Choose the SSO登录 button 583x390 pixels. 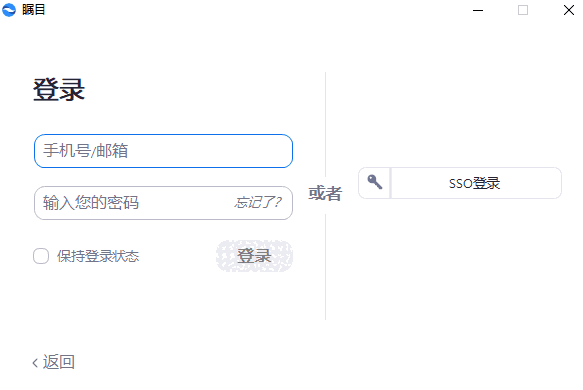[460, 183]
